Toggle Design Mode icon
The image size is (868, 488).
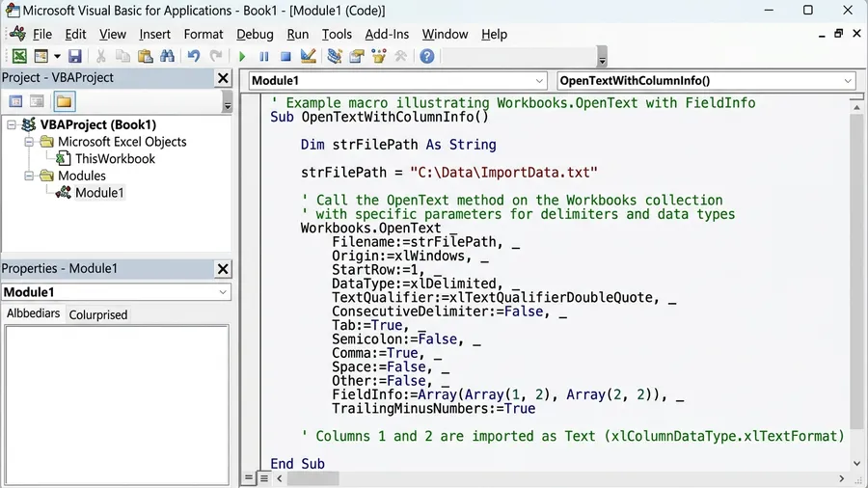pos(309,56)
